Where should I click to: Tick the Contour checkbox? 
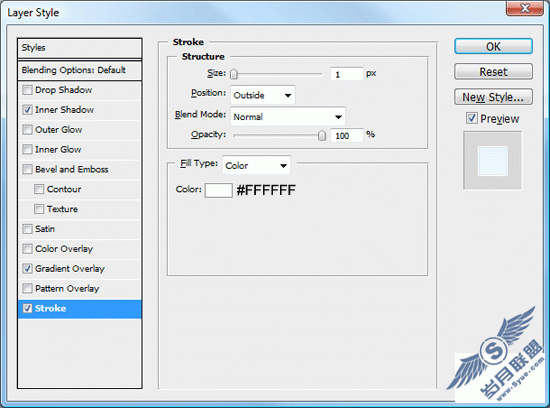pyautogui.click(x=39, y=189)
